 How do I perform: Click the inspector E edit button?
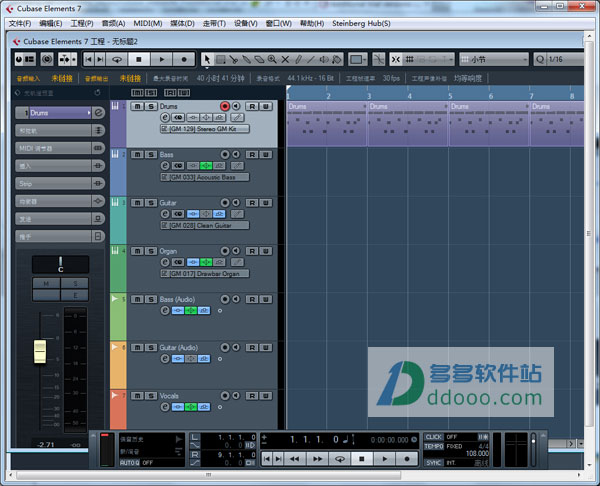click(x=75, y=295)
